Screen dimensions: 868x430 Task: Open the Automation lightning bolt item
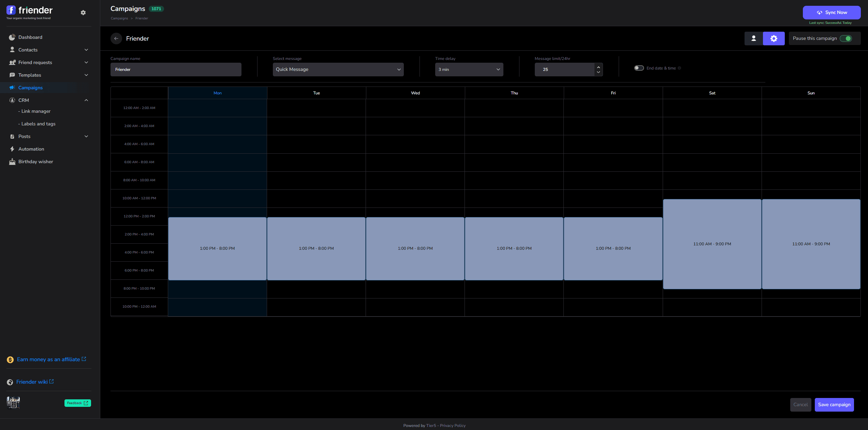[31, 149]
